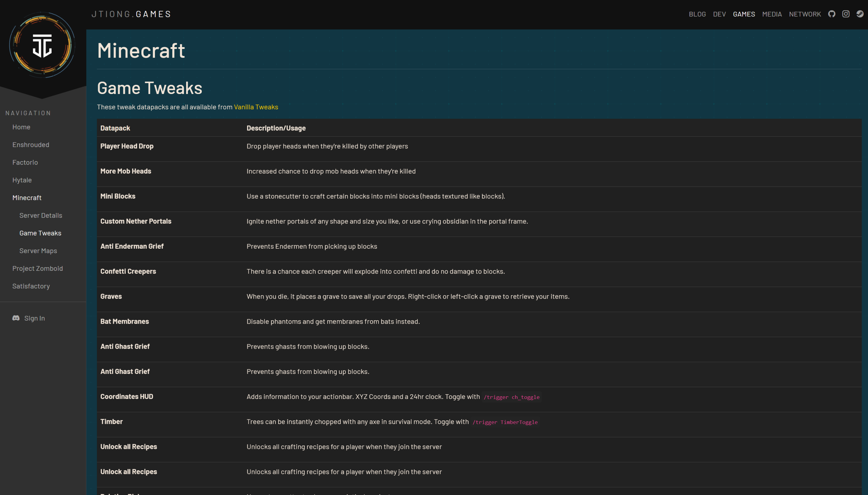Open the Instagram icon link
Screen dimensions: 868x495
coord(846,14)
